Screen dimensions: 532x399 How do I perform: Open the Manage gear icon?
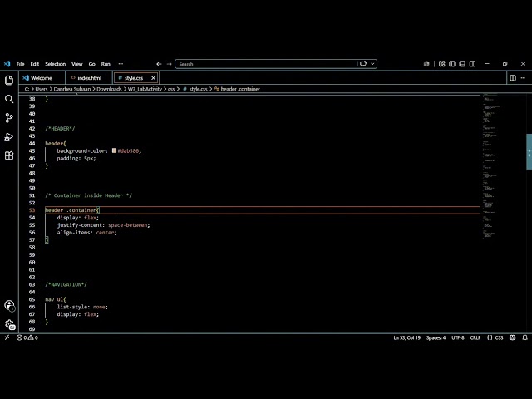click(x=9, y=324)
